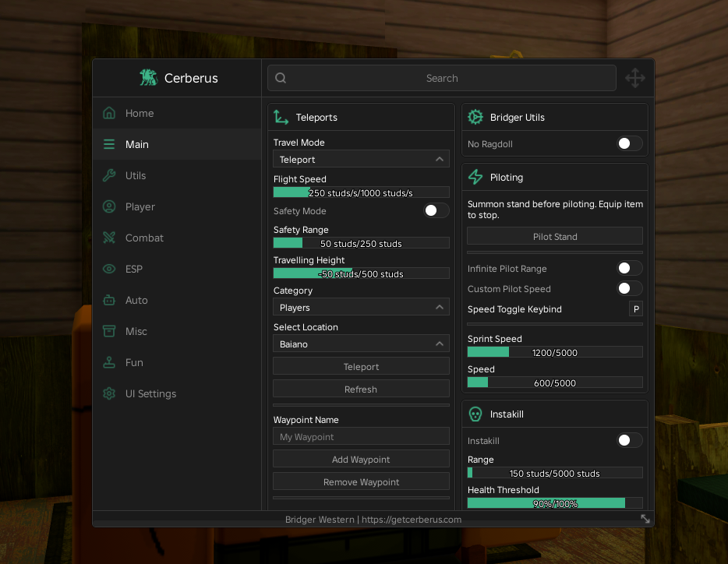Screen dimensions: 728x564
Task: Click the Cerberus logo icon
Action: click(149, 78)
